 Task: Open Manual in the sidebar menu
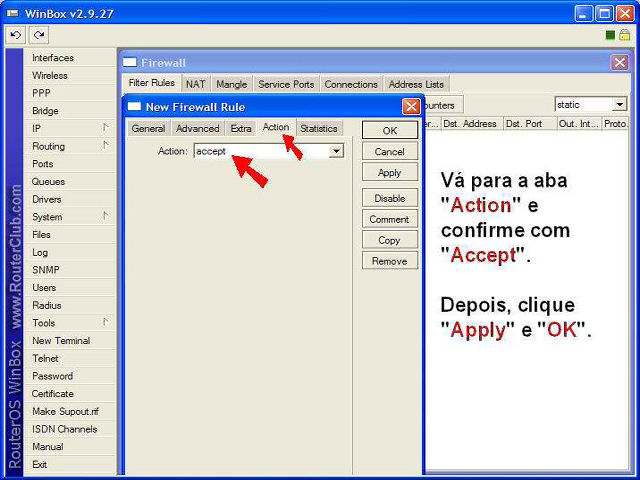pos(70,447)
